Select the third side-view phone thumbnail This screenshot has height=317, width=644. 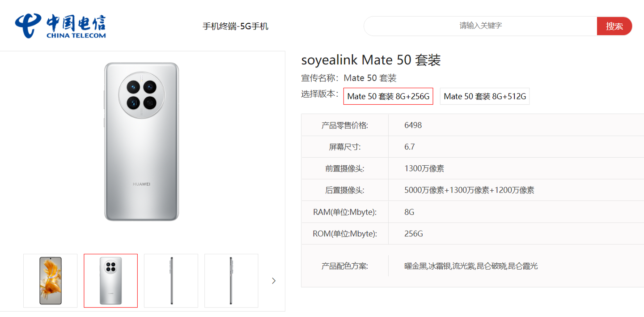pyautogui.click(x=171, y=281)
